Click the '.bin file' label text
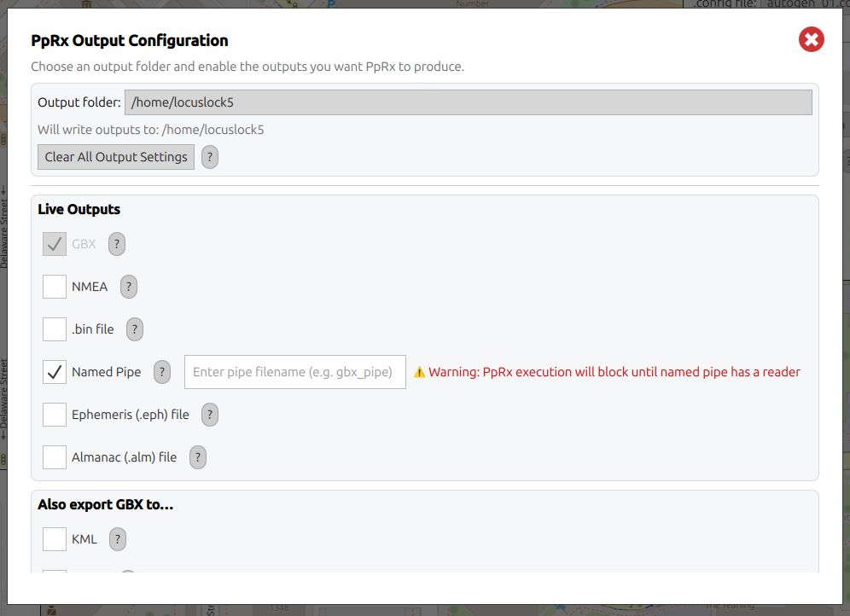This screenshot has height=616, width=850. [x=93, y=329]
